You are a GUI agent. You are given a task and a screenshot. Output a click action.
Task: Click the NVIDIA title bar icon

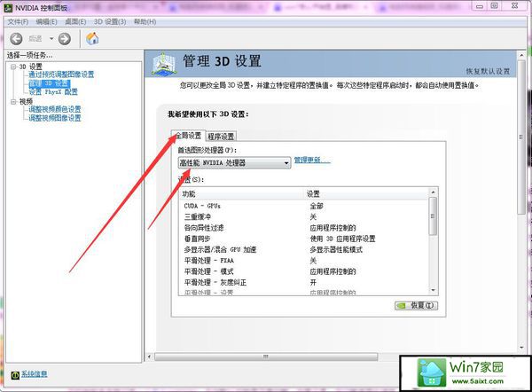tap(8, 7)
